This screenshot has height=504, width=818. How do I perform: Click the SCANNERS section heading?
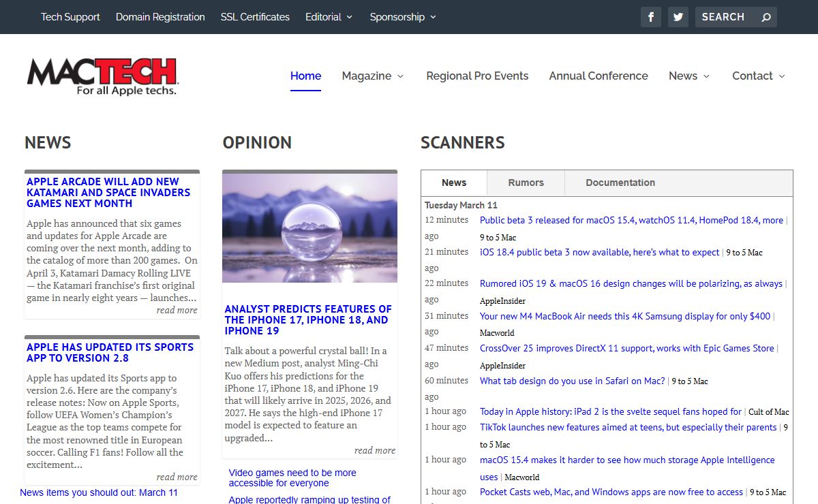[463, 142]
